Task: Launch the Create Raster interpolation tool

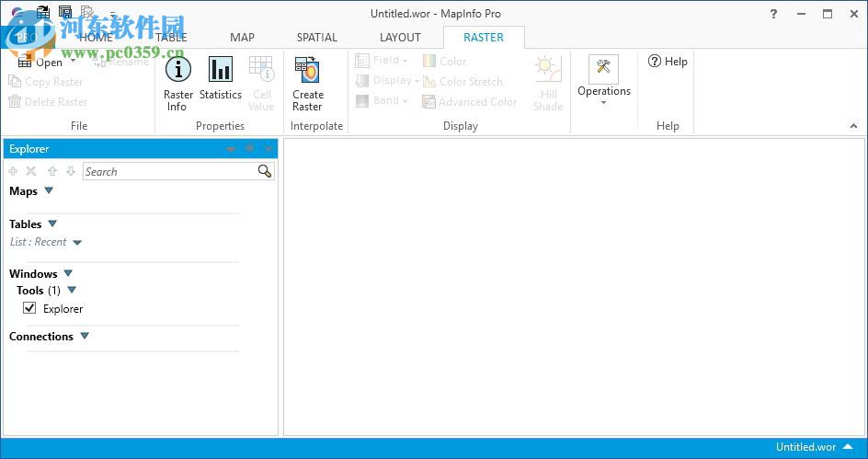Action: click(x=308, y=84)
